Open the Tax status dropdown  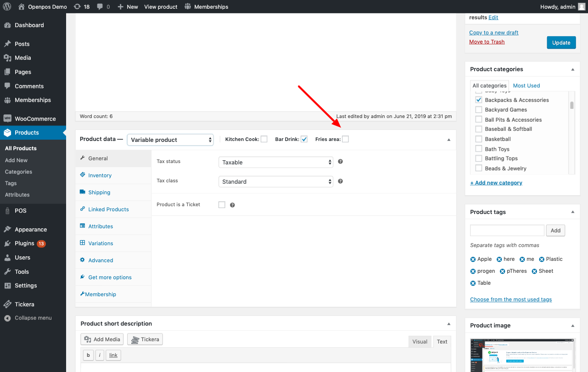[275, 162]
